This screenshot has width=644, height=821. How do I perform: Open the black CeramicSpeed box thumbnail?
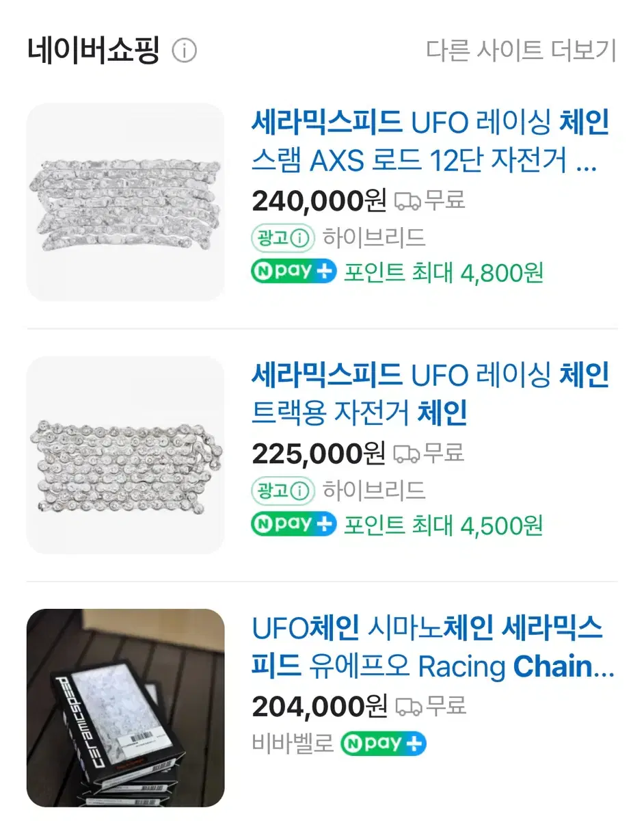126,708
